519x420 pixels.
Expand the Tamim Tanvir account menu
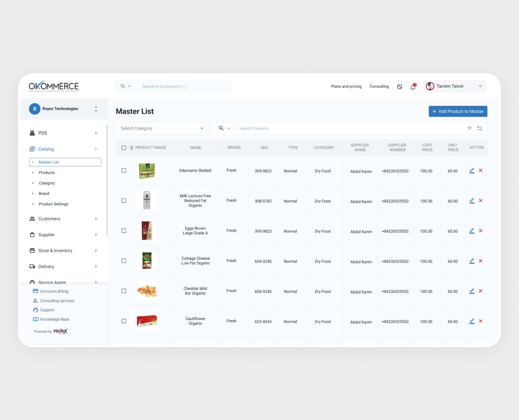click(x=480, y=86)
